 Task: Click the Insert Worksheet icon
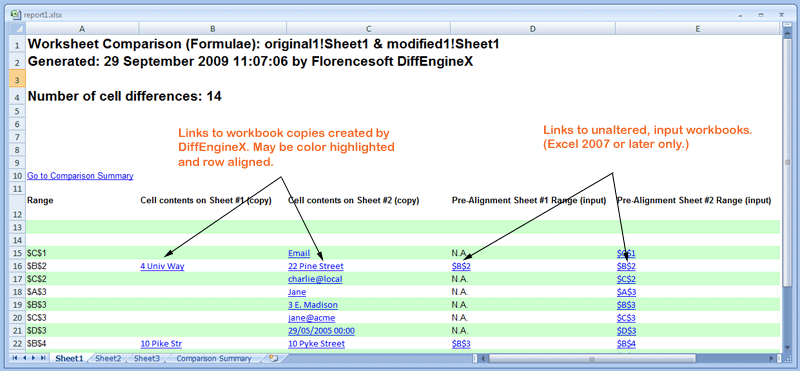[273, 358]
